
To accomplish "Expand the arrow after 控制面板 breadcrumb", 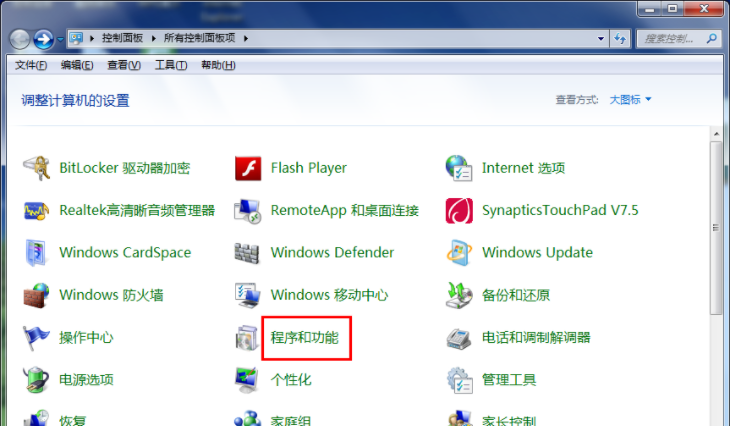I will click(x=154, y=38).
